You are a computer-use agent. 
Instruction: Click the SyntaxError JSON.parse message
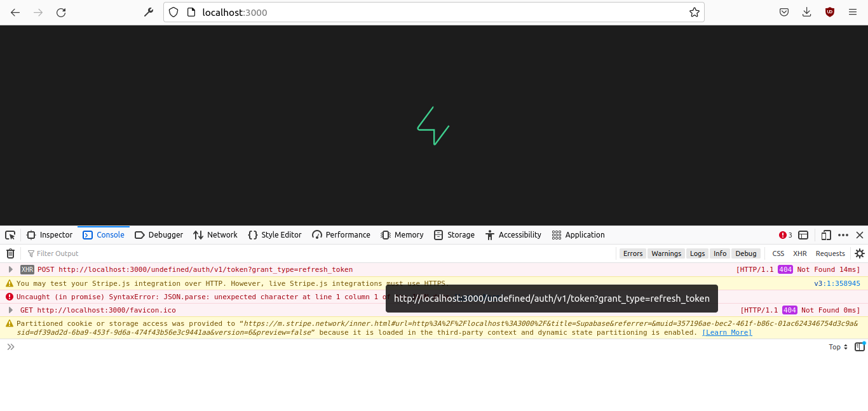click(202, 297)
